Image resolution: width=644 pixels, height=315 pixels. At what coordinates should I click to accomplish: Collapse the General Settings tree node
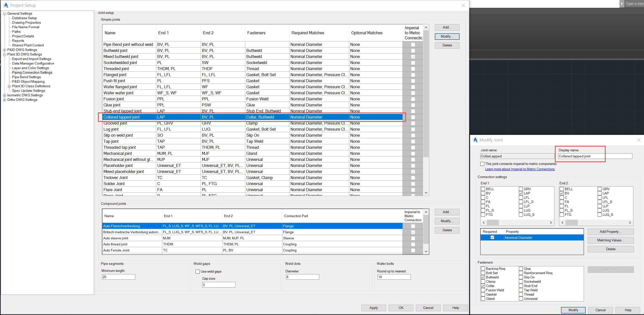pyautogui.click(x=4, y=14)
